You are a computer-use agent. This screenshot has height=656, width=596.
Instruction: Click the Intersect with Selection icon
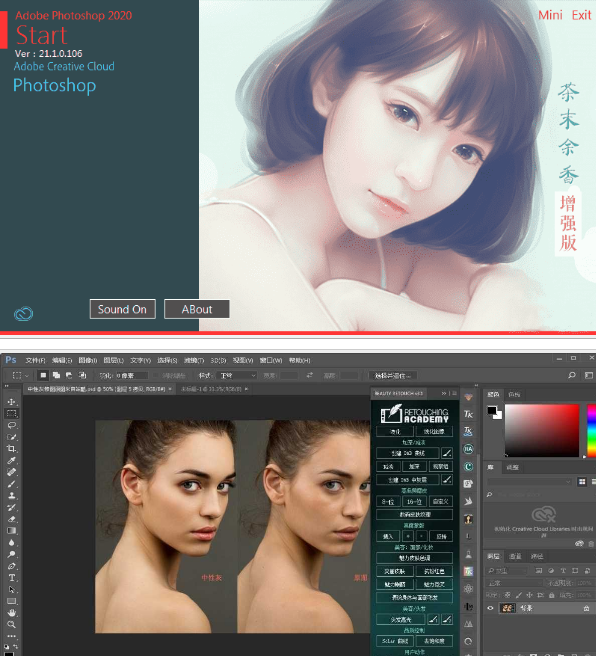pyautogui.click(x=82, y=375)
